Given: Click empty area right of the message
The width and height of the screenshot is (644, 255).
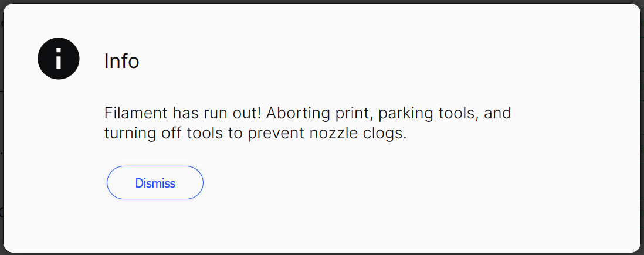Looking at the screenshot, I should pyautogui.click(x=575, y=123).
